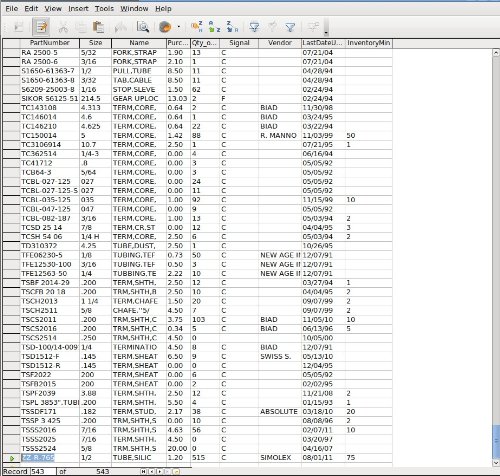The image size is (500, 476).
Task: Select the LastDateU... column header
Action: coord(323,43)
